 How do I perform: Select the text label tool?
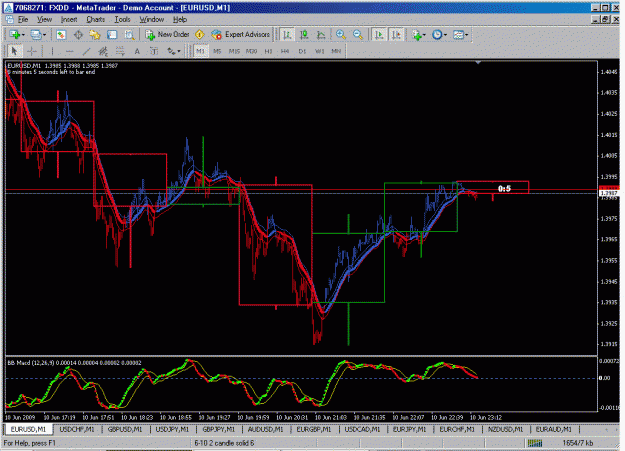(154, 51)
